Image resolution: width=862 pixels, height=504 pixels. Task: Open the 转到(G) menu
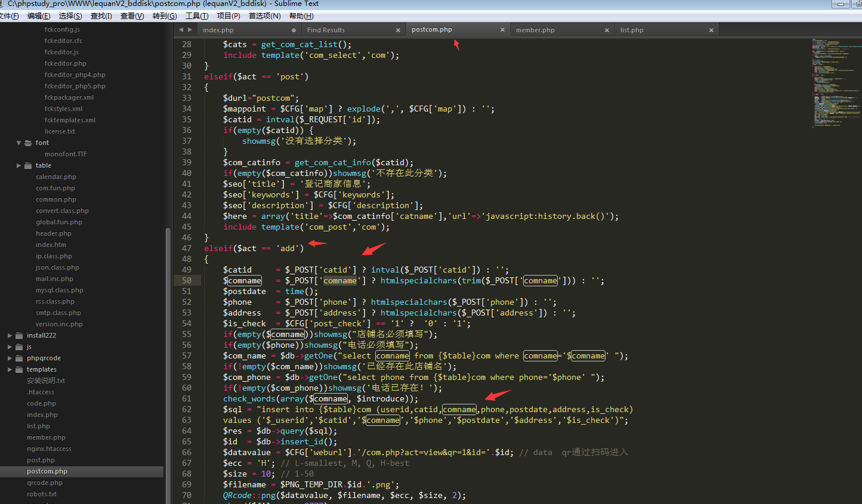click(x=165, y=16)
